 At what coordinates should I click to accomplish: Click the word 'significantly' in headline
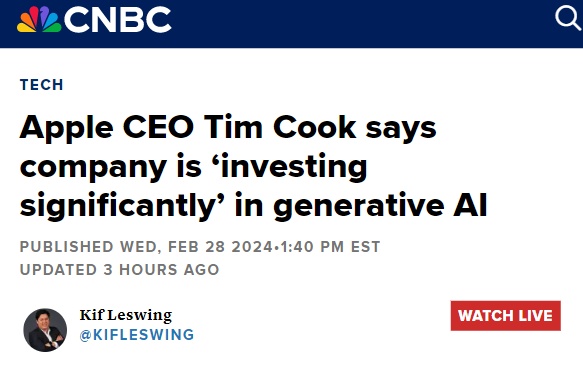(x=119, y=206)
